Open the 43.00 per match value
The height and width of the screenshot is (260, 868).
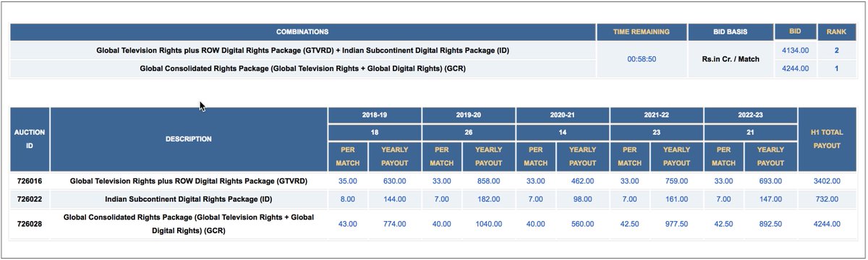(348, 224)
